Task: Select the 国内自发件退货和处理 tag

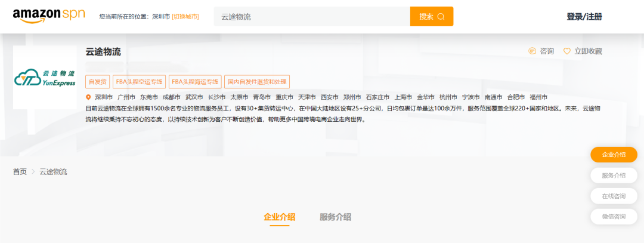Action: tap(257, 81)
